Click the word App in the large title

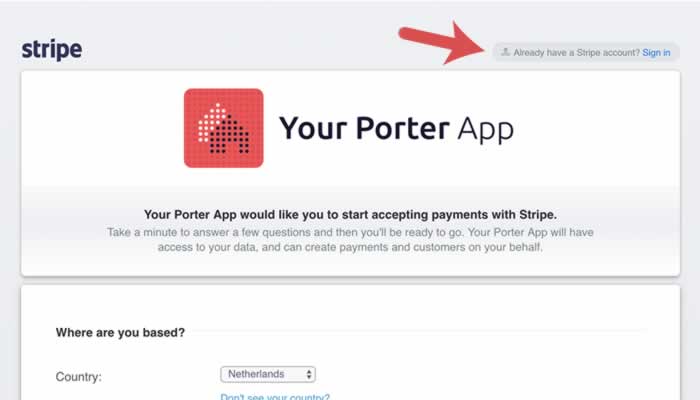pos(486,130)
